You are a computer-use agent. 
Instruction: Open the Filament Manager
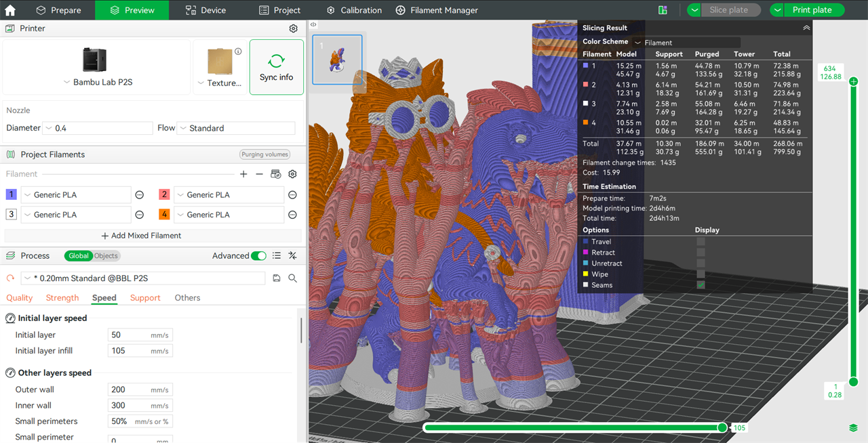(x=437, y=10)
